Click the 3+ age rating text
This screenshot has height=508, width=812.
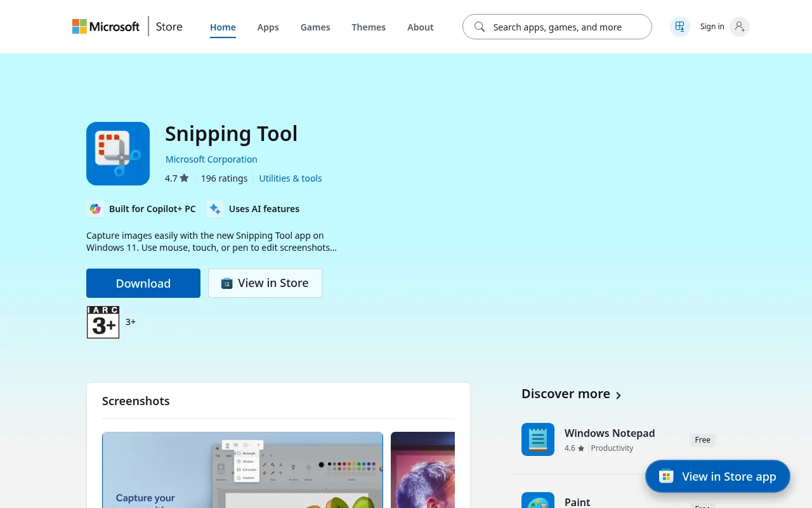coord(131,322)
